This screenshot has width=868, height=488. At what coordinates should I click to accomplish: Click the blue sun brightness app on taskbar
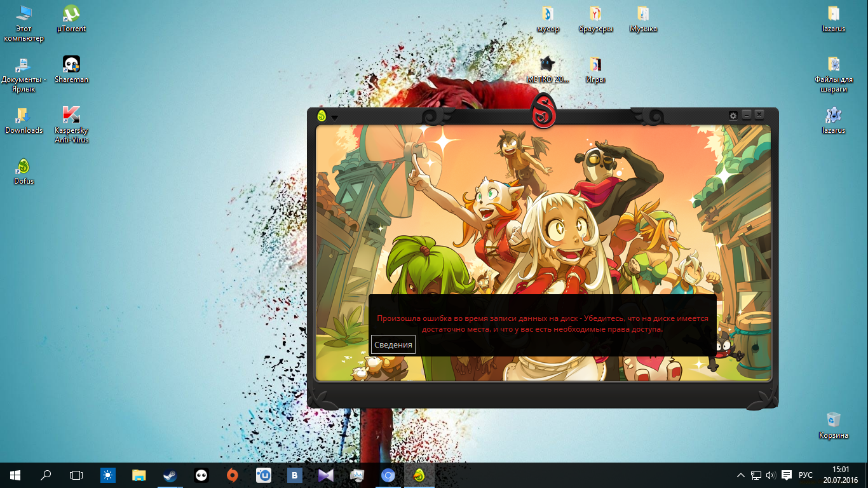[108, 475]
